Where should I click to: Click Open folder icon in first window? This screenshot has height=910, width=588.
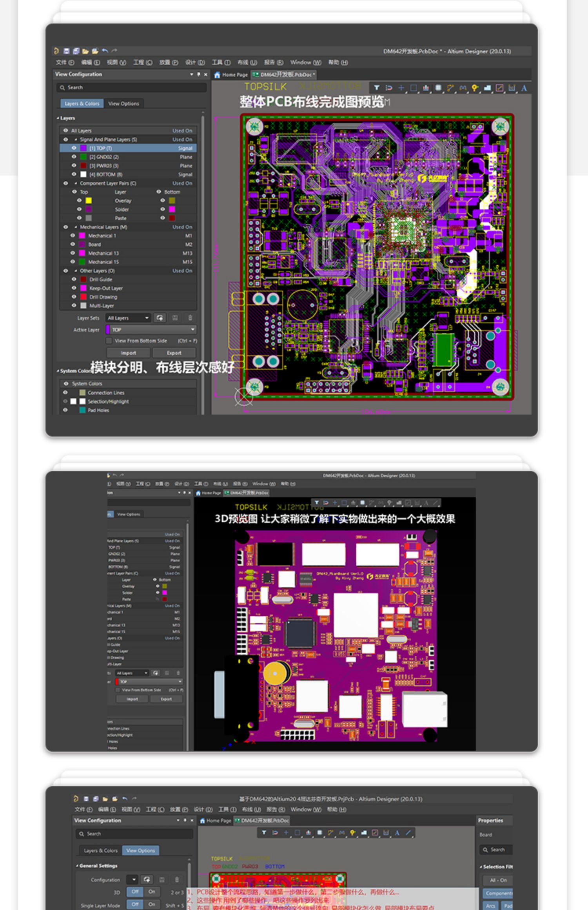85,51
